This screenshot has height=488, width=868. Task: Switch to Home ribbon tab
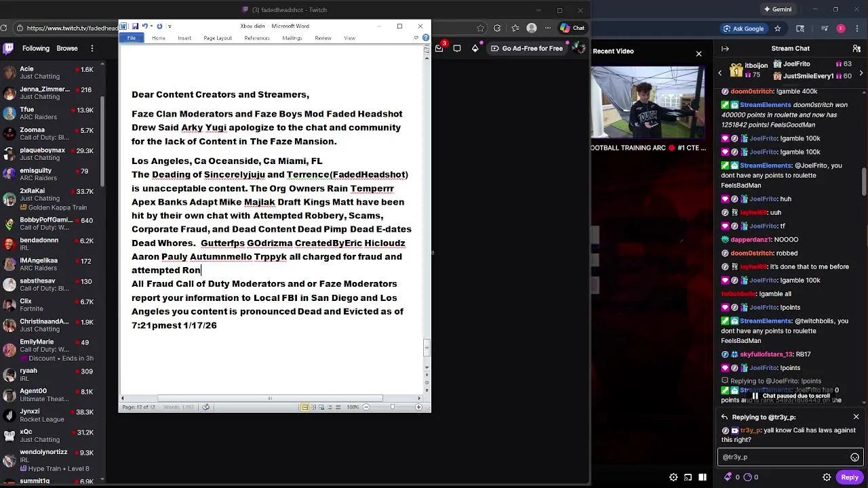coord(158,38)
